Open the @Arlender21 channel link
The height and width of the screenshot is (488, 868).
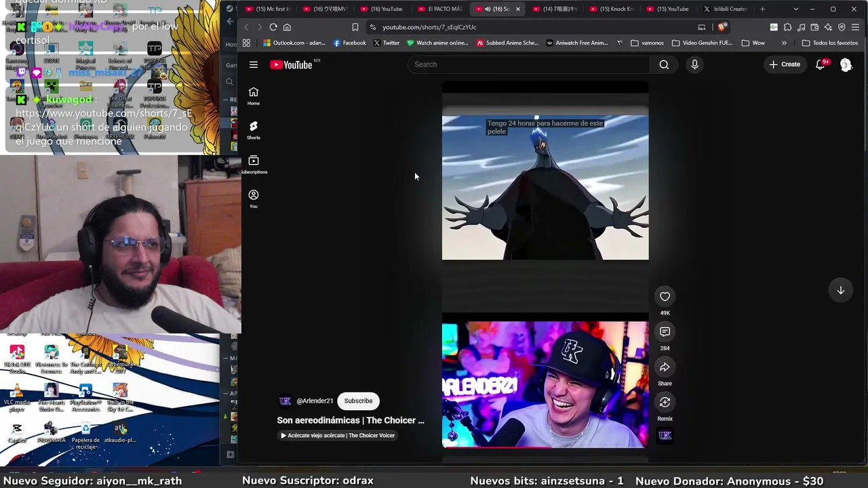coord(315,401)
